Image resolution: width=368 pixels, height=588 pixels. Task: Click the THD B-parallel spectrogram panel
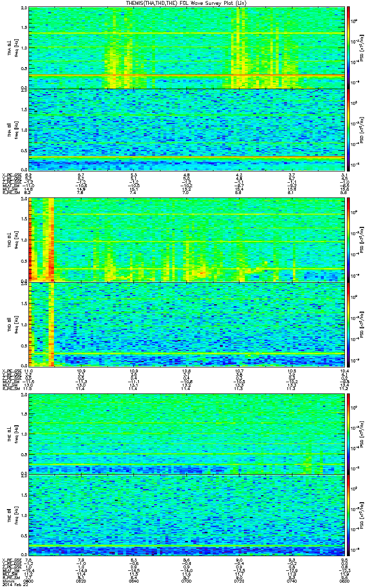point(186,324)
